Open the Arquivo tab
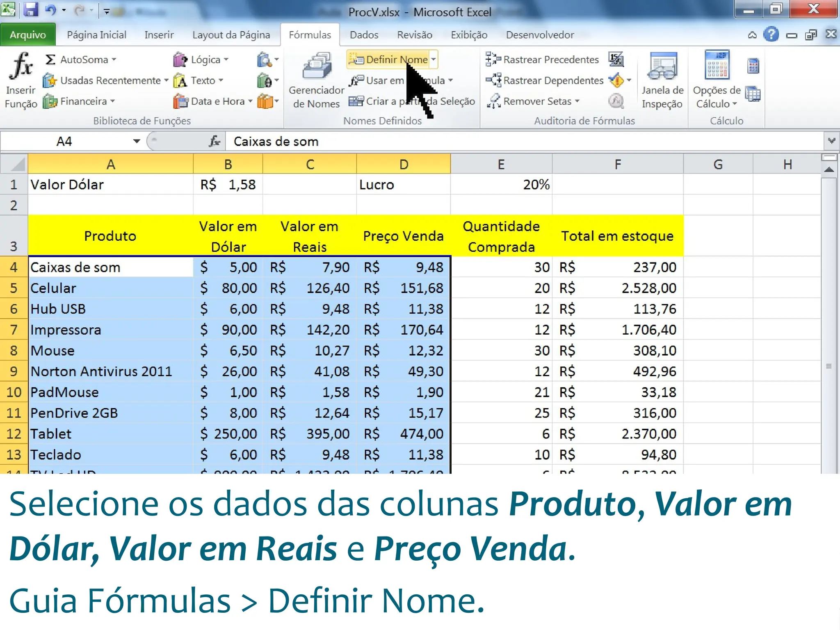Image resolution: width=840 pixels, height=630 pixels. (x=27, y=35)
